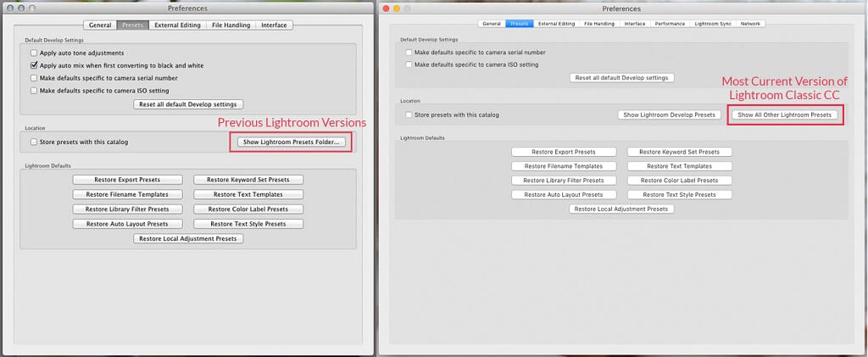Toggle Store presets with this catalog in Classic CC window
The width and height of the screenshot is (868, 357).
409,115
